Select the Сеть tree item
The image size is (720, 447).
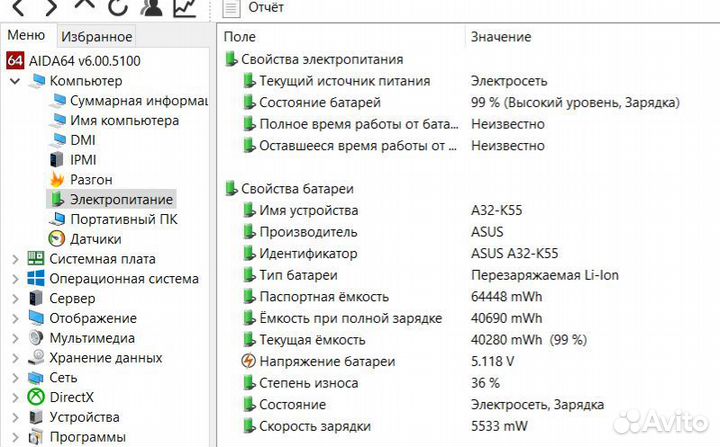(63, 378)
